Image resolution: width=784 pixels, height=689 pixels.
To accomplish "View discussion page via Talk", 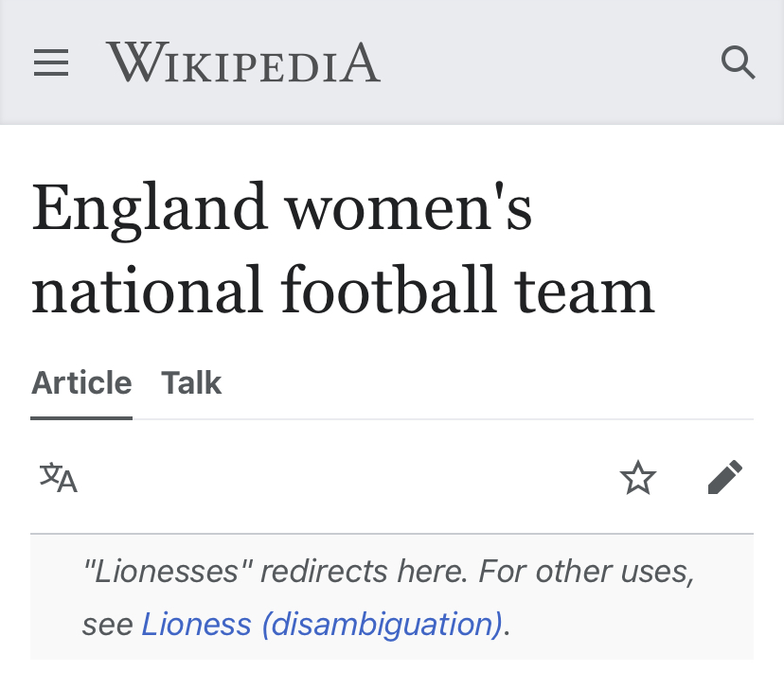I will (191, 383).
